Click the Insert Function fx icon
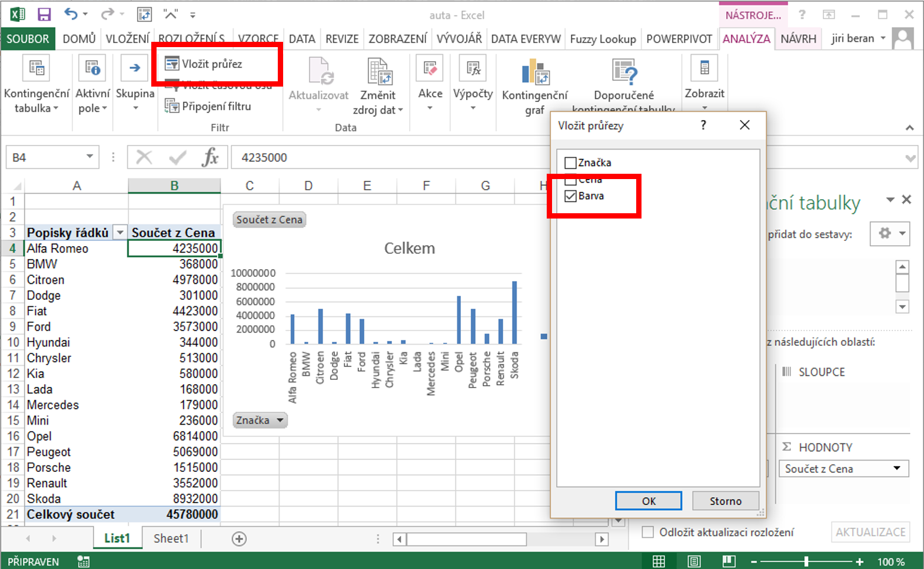This screenshot has height=569, width=924. point(210,157)
